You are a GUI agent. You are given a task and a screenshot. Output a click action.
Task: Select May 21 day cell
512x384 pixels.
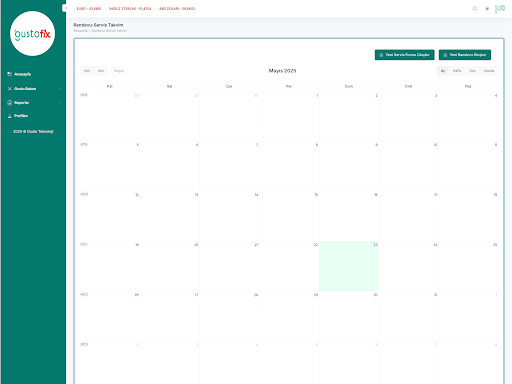coord(229,266)
